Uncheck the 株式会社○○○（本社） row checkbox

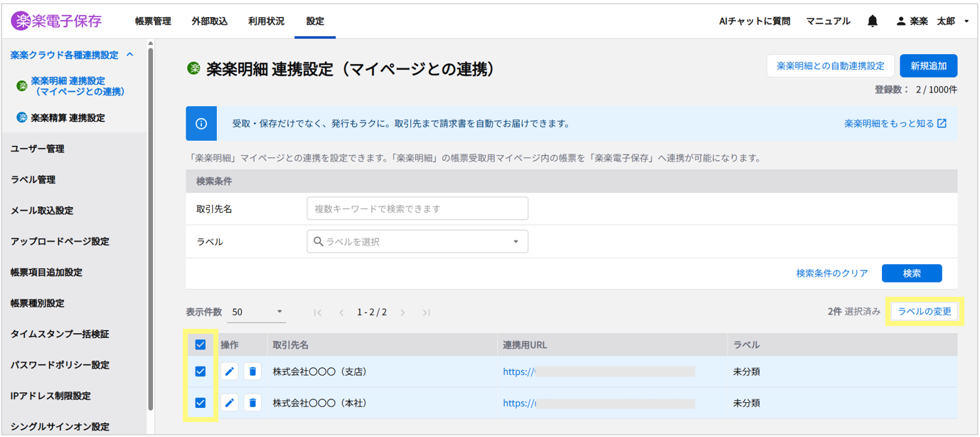coord(201,403)
